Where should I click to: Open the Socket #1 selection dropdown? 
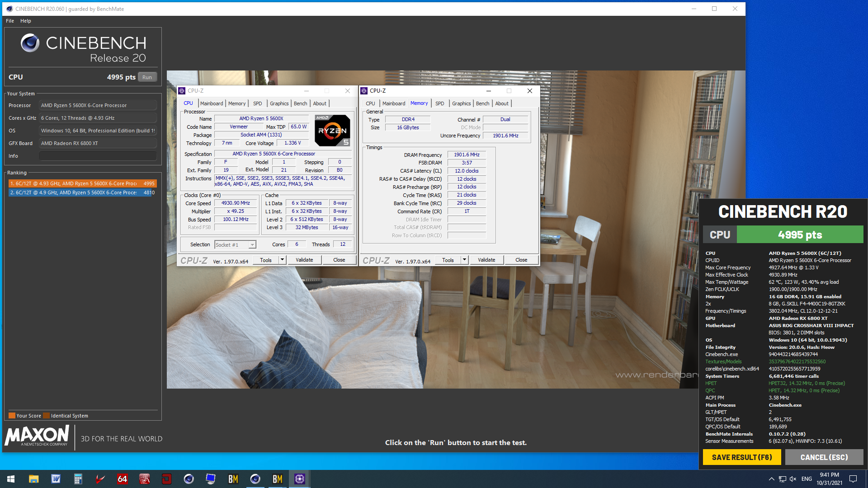pyautogui.click(x=235, y=244)
